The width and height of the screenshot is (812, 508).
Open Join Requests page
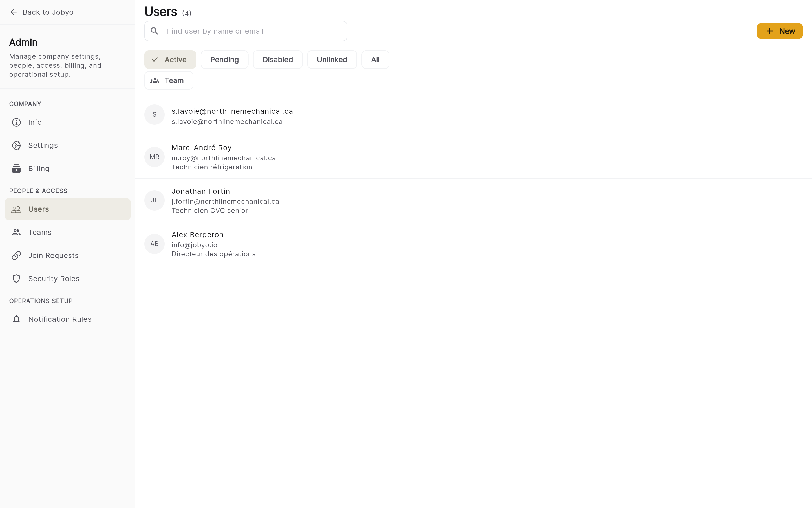[67, 256]
